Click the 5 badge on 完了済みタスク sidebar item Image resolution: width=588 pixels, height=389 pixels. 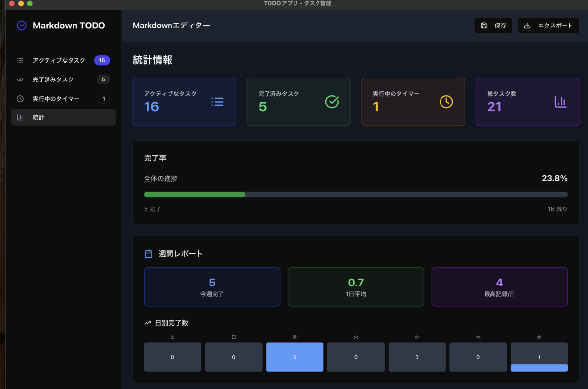click(x=103, y=79)
